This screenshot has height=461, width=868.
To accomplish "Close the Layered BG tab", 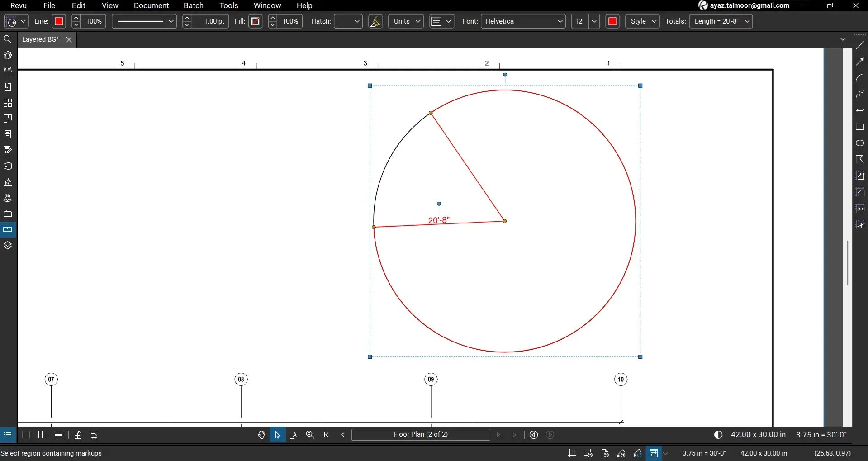I will pyautogui.click(x=69, y=39).
